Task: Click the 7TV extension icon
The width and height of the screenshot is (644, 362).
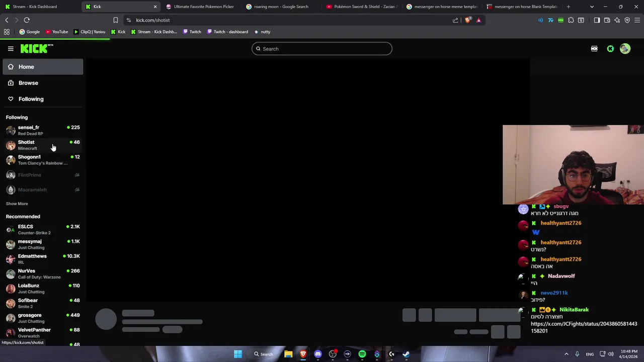Action: click(x=550, y=20)
